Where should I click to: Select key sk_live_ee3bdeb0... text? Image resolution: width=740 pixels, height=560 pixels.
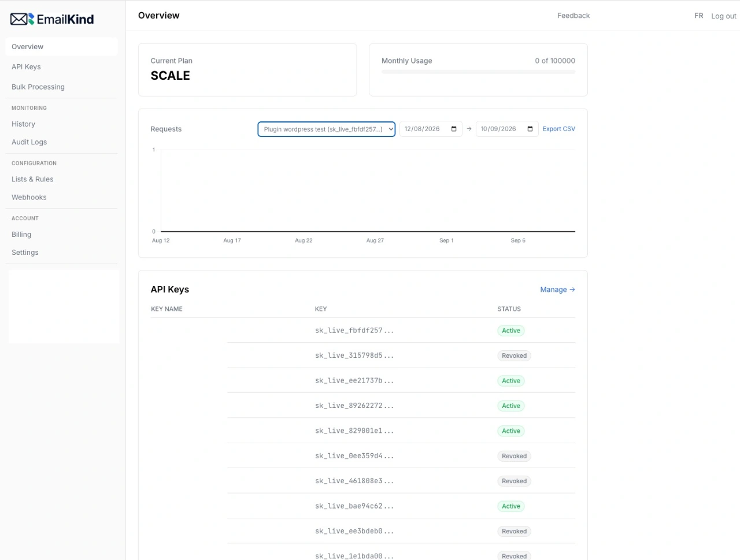354,531
